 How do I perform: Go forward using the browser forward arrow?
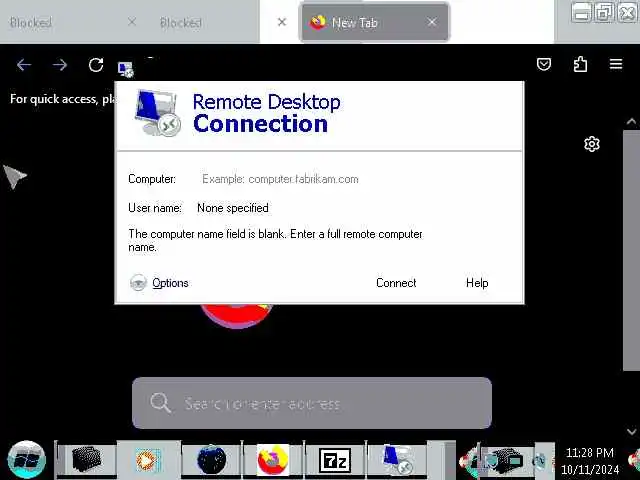point(60,64)
